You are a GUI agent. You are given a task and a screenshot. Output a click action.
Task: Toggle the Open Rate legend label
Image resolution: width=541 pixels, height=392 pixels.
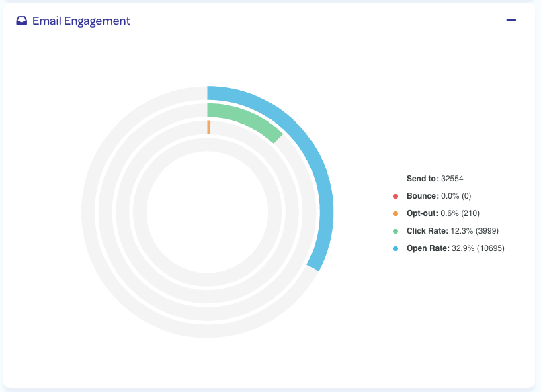(x=428, y=248)
